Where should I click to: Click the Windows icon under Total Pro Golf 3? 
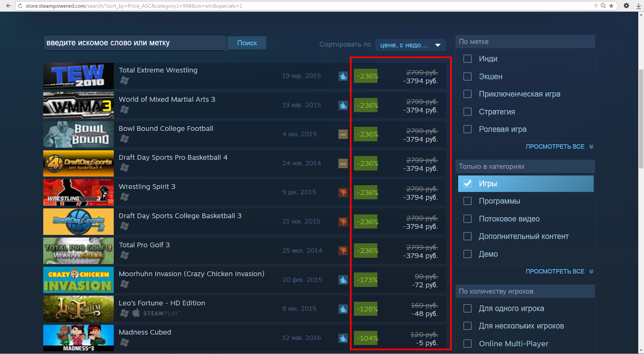[x=124, y=255]
